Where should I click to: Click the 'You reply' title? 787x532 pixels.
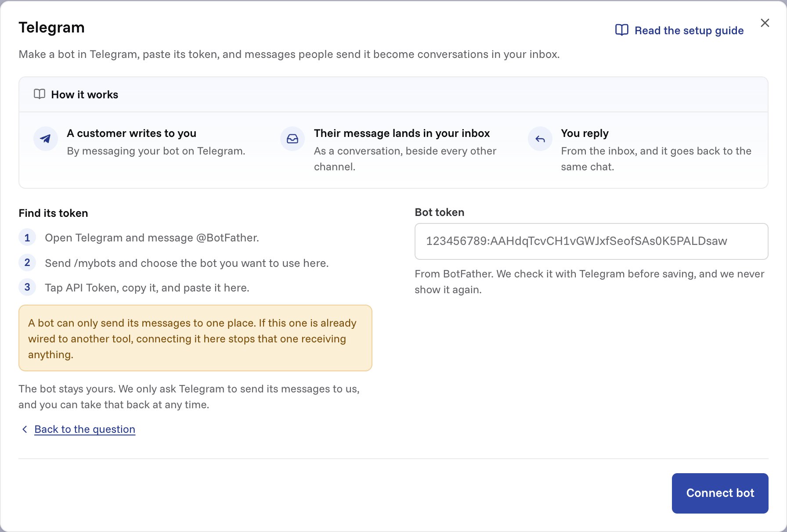[x=585, y=133]
